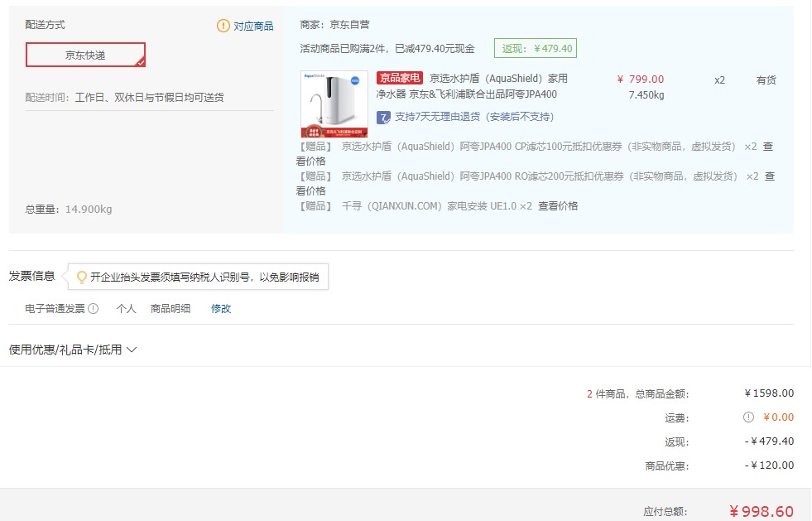Click the 京品家电 red badge
812x521 pixels.
coord(399,78)
